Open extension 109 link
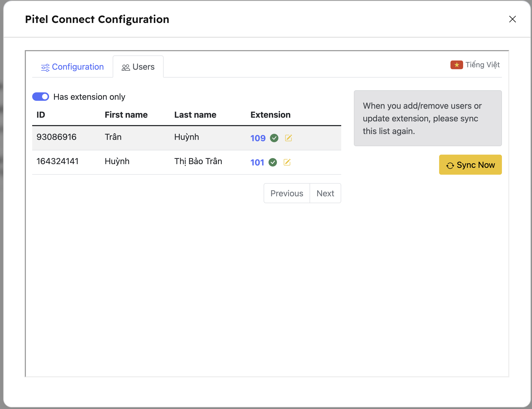Screen dimensions: 532x409 pos(258,138)
